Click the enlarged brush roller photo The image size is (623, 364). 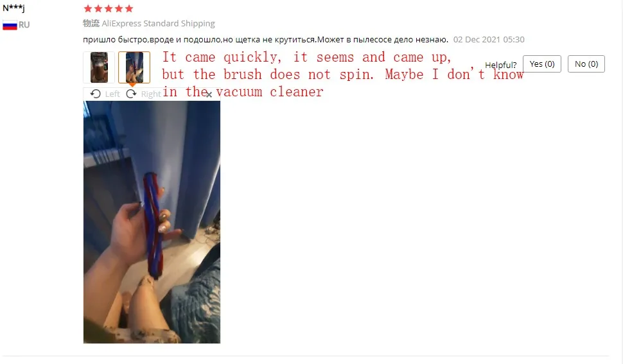click(152, 222)
